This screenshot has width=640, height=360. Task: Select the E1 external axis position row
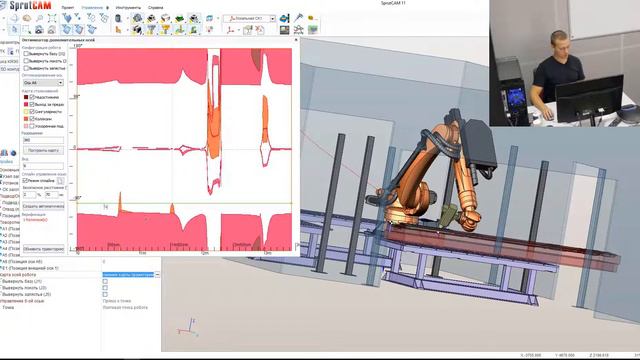[51, 268]
